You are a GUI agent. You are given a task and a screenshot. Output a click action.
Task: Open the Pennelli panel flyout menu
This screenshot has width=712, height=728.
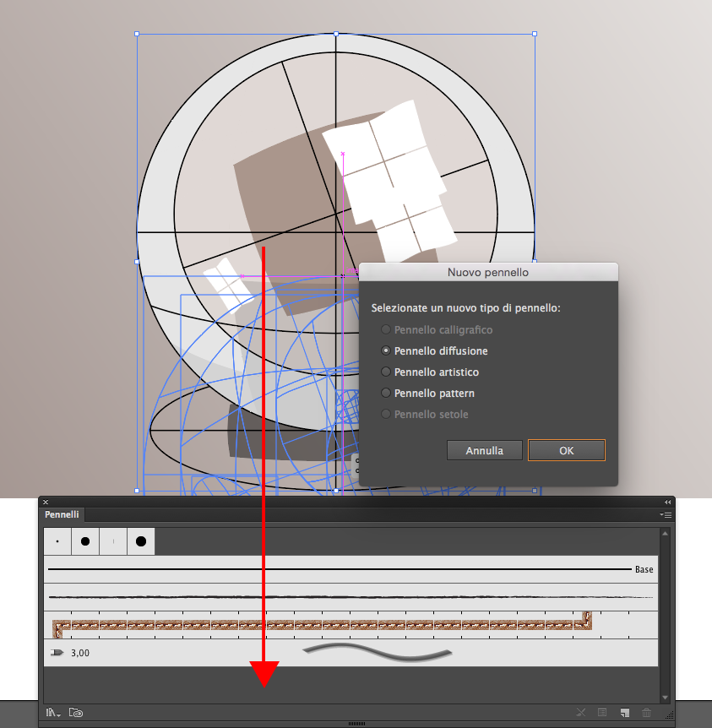coord(666,514)
